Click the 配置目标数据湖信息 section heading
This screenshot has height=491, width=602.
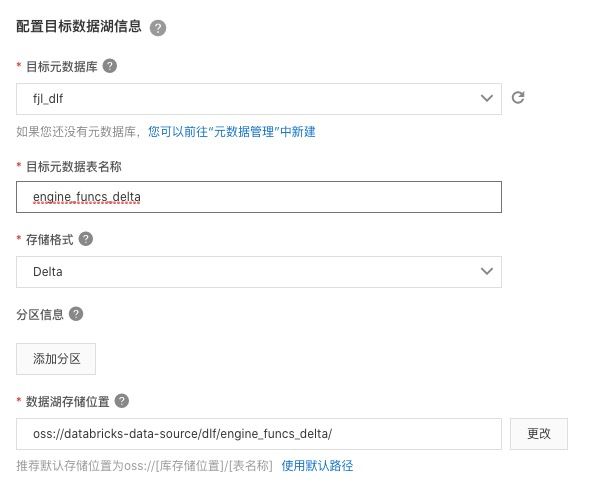(79, 26)
